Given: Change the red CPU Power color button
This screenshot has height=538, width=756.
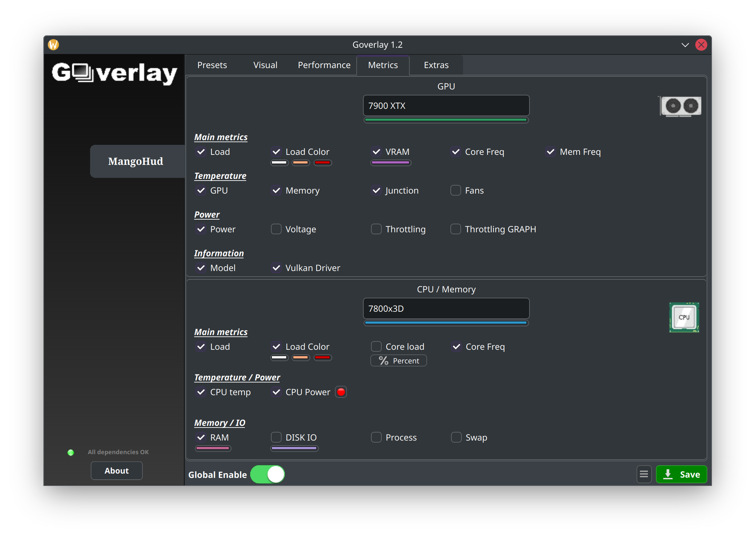Looking at the screenshot, I should click(341, 392).
